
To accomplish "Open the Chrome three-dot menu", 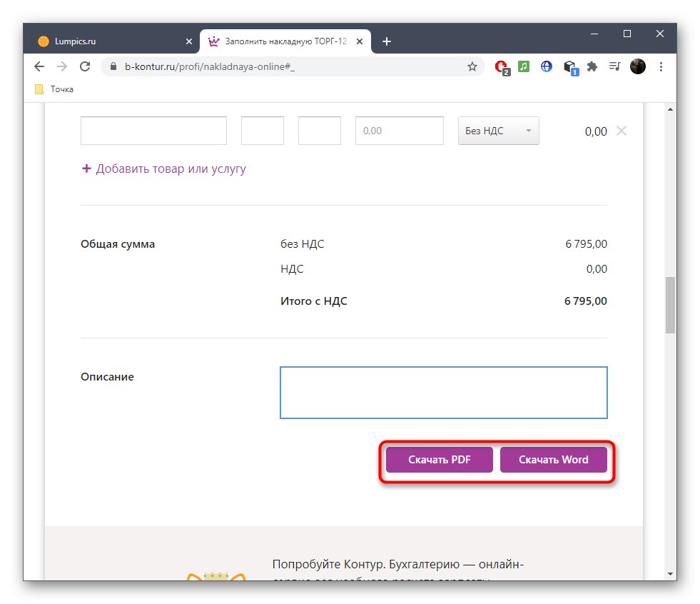I will click(661, 66).
